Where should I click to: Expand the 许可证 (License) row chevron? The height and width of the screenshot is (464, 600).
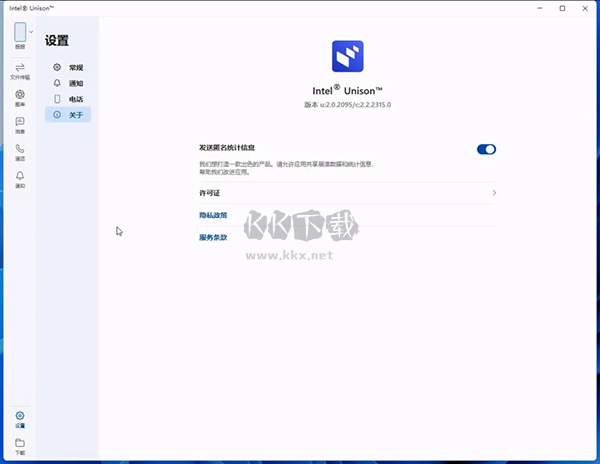pos(494,193)
